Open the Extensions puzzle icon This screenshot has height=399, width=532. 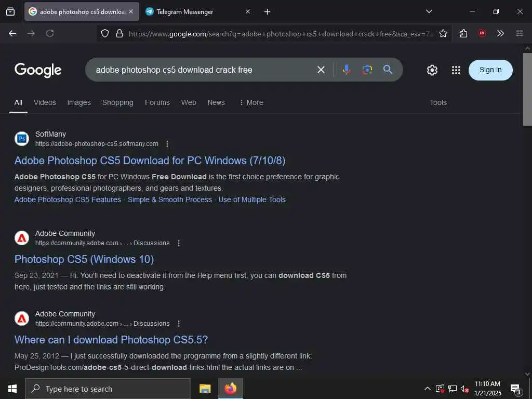[x=463, y=33]
